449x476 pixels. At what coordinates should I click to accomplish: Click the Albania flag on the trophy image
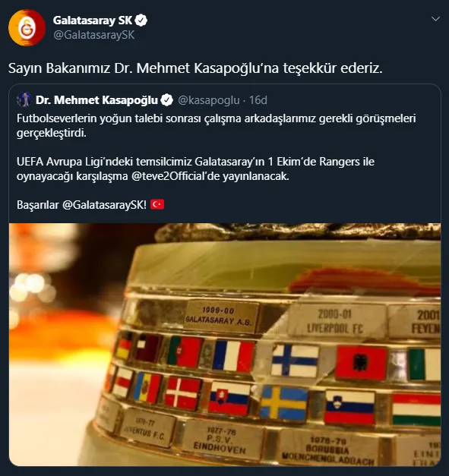tap(362, 363)
